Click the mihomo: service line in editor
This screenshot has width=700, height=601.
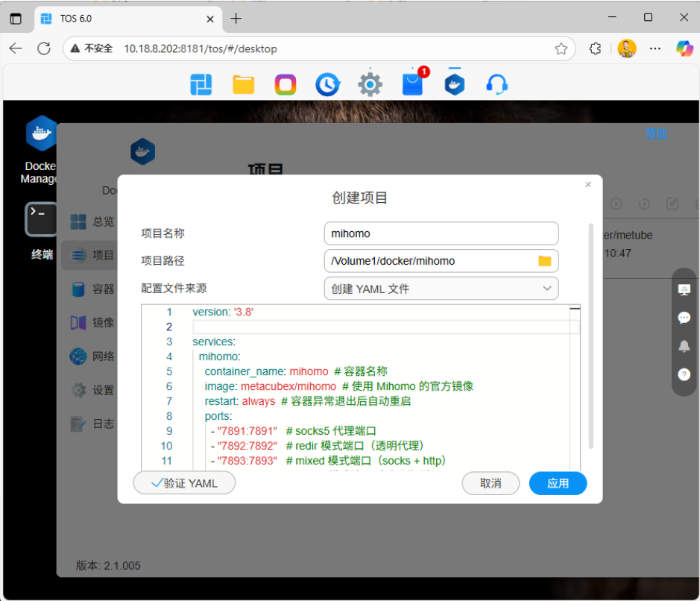tap(220, 356)
